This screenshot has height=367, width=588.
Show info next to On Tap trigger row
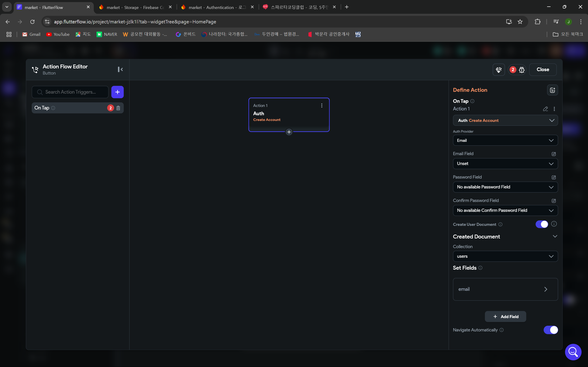tap(53, 108)
